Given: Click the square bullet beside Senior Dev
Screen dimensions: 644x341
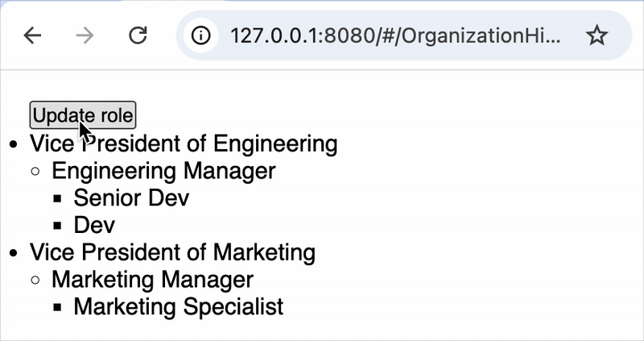Looking at the screenshot, I should [x=57, y=198].
